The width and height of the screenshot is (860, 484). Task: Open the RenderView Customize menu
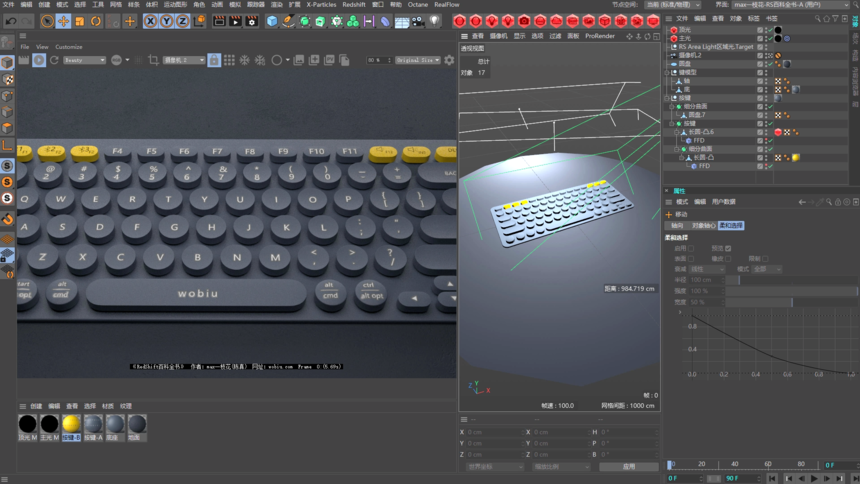point(69,47)
